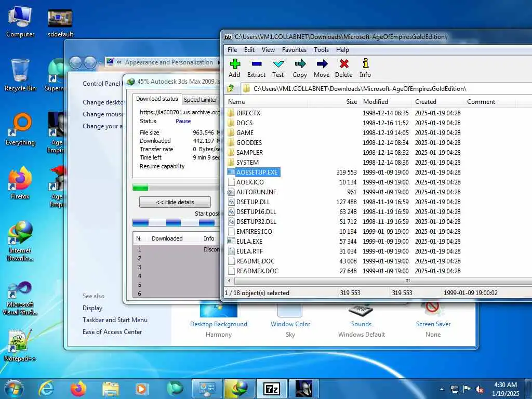
Task: Open Recycle Bin desktop icon
Action: tap(20, 75)
